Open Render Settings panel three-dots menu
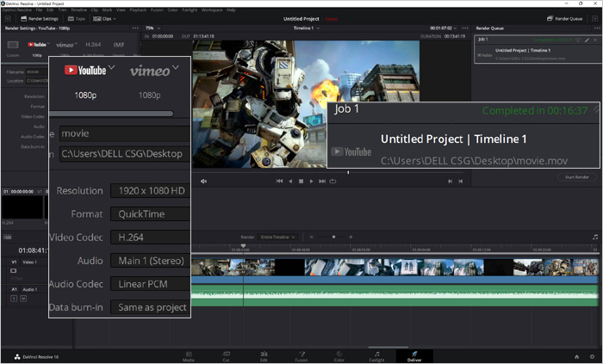Image resolution: width=603 pixels, height=364 pixels. pyautogui.click(x=135, y=28)
